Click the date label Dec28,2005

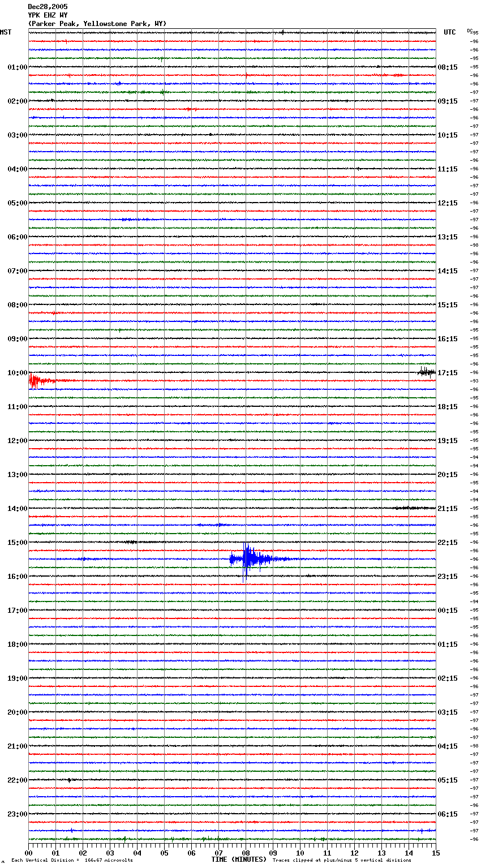[48, 7]
